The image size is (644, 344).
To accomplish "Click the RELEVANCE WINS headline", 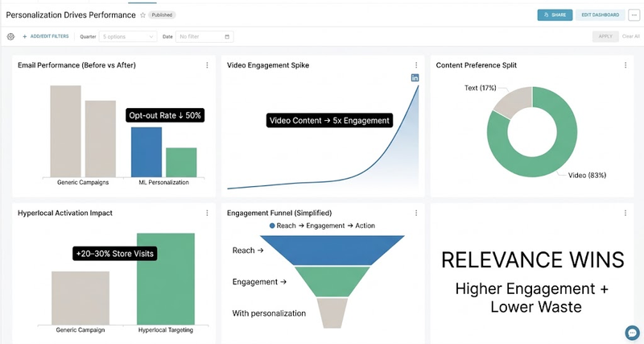I will tap(533, 260).
